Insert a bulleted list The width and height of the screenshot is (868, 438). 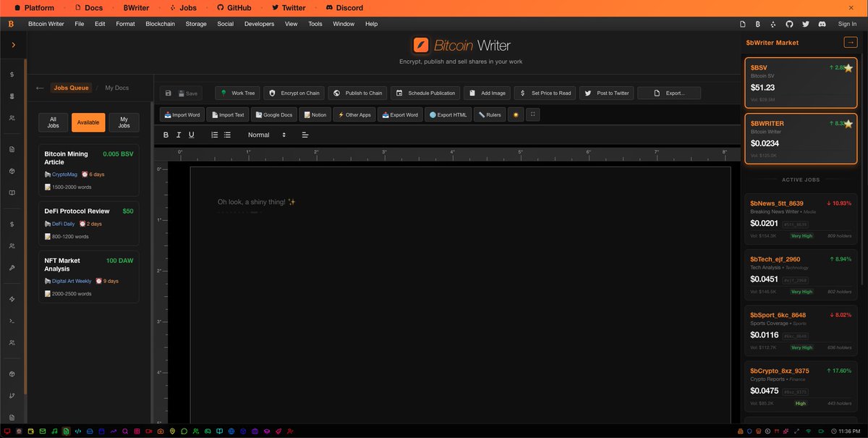tap(227, 135)
